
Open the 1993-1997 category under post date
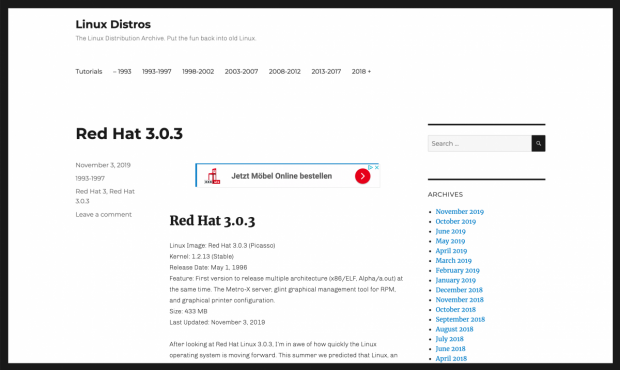(x=90, y=178)
